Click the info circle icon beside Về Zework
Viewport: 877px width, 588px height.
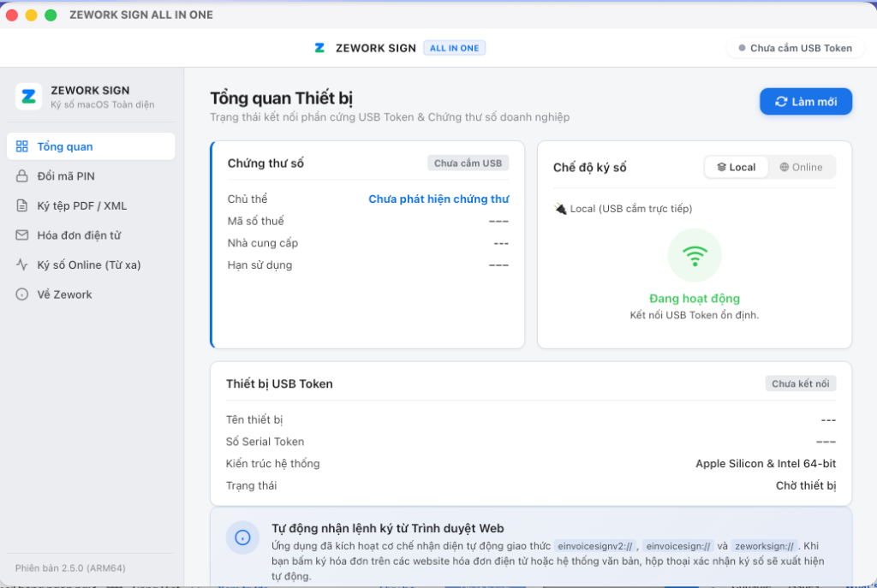(x=21, y=294)
